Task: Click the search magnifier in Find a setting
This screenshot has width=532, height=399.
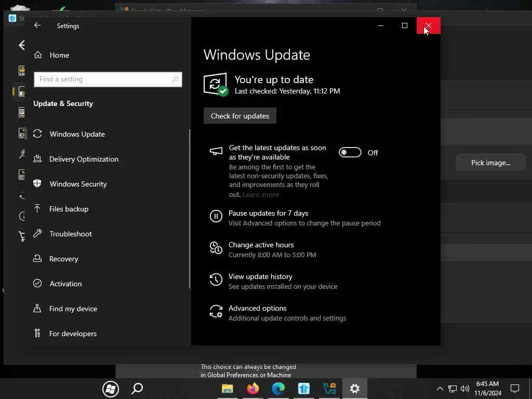Action: click(x=175, y=79)
